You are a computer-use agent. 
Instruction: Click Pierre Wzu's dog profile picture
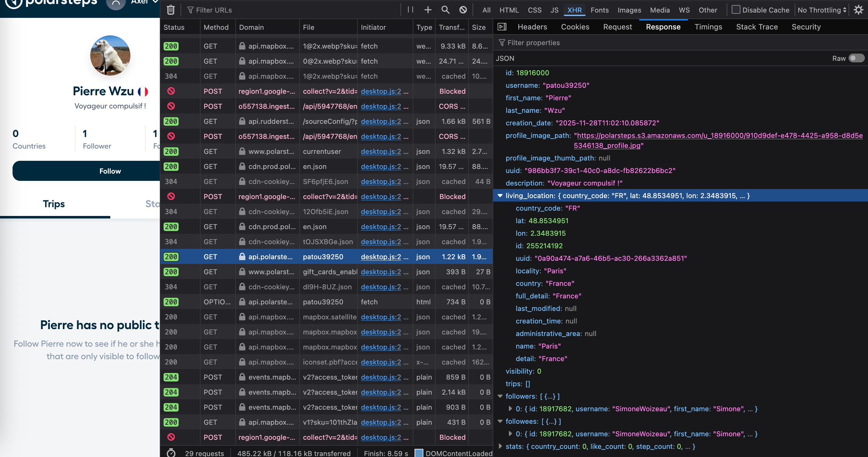tap(110, 55)
